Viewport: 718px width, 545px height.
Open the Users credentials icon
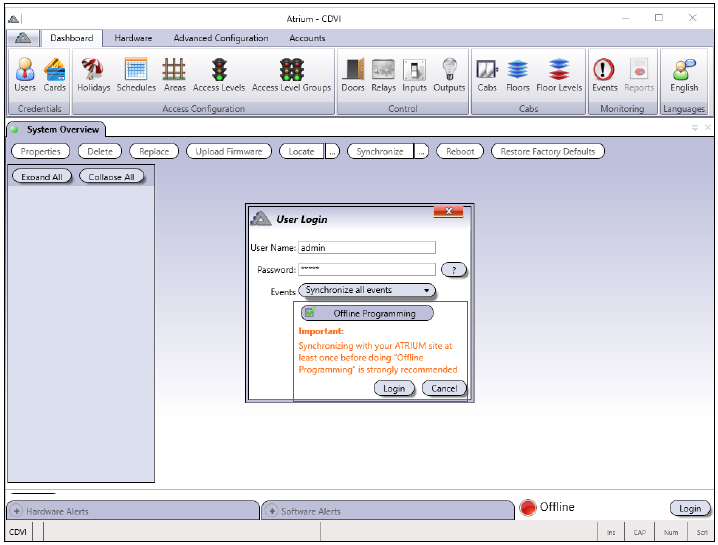coord(25,75)
